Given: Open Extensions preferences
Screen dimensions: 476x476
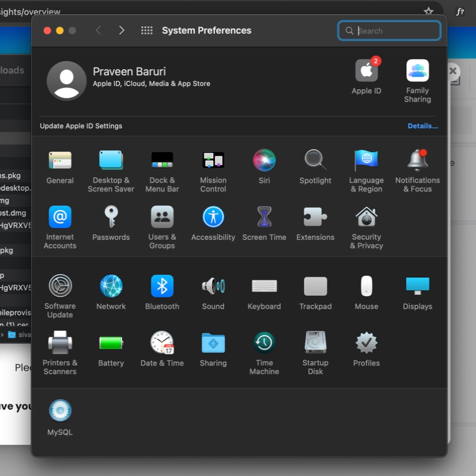Looking at the screenshot, I should [x=315, y=224].
